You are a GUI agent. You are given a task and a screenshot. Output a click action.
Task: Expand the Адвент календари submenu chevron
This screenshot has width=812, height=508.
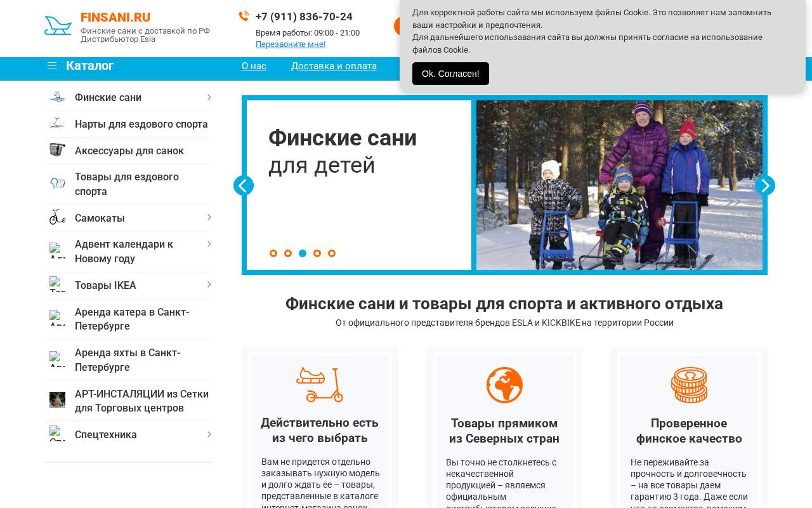(209, 244)
